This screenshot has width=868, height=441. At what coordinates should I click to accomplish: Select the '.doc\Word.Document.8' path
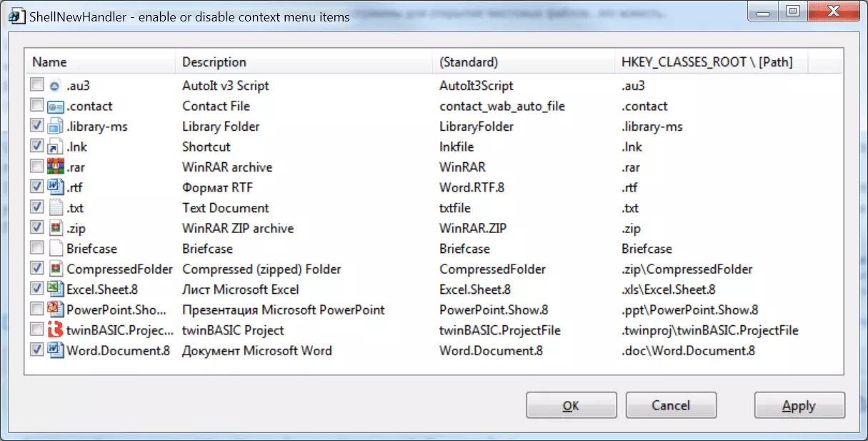coord(688,351)
